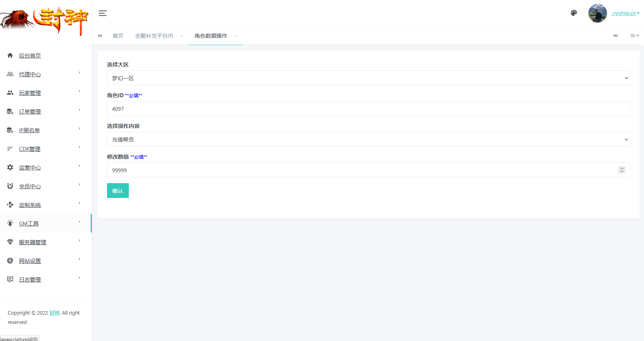The image size is (644, 341).
Task: Expand the 运营中心 gear menu item
Action: [x=11, y=168]
